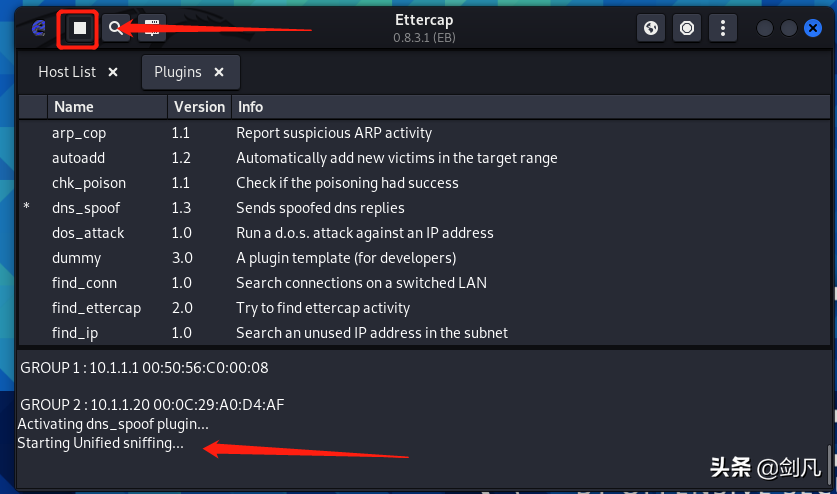
Task: Click the magnifier scan for hosts icon
Action: (116, 28)
